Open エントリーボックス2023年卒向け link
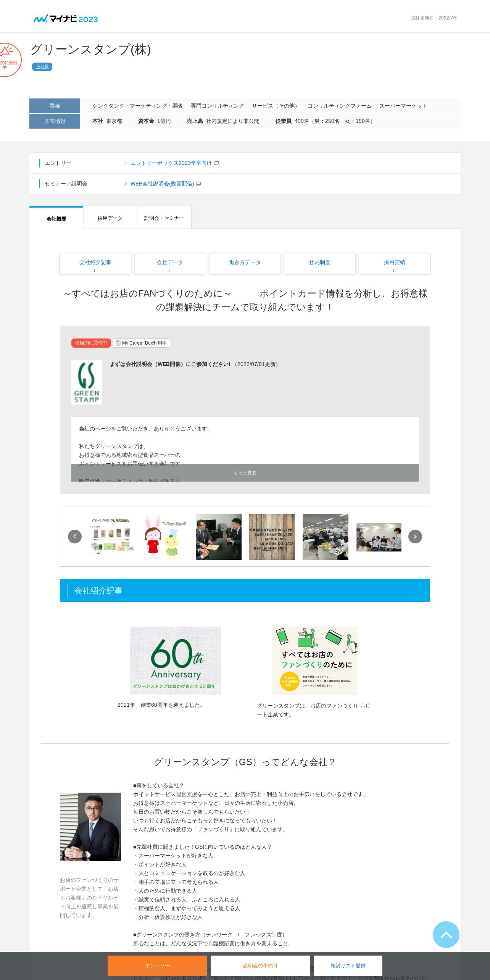 [171, 163]
